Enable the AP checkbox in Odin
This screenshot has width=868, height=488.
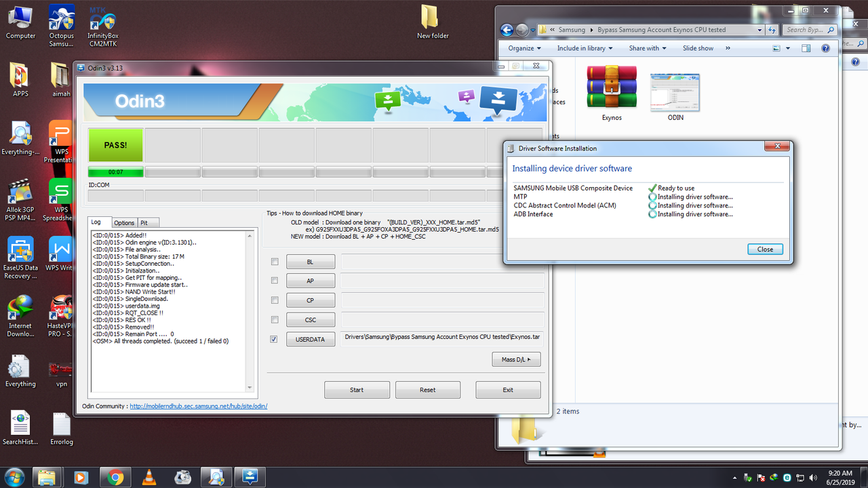click(x=275, y=280)
